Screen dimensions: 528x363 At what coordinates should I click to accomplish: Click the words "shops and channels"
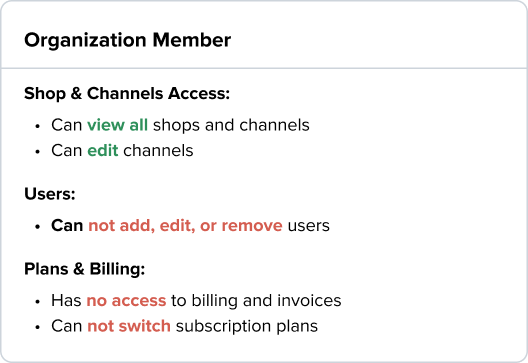point(231,125)
